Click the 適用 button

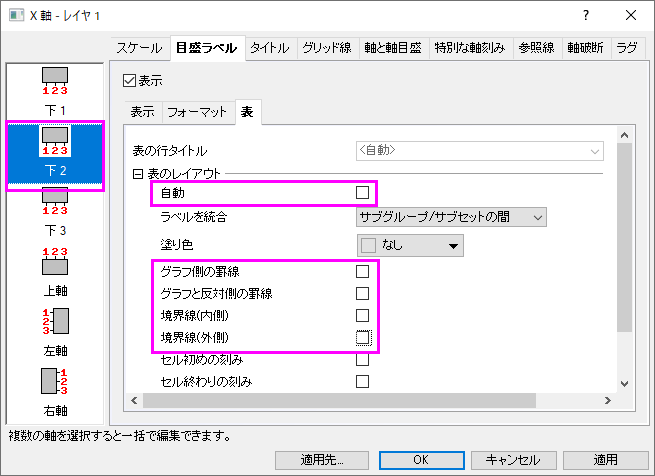605,460
